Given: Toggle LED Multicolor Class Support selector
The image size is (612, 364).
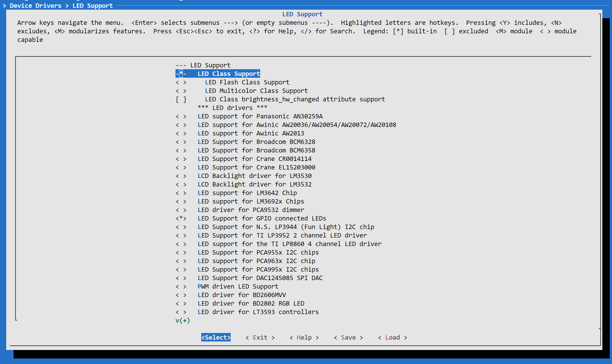Looking at the screenshot, I should [x=181, y=91].
